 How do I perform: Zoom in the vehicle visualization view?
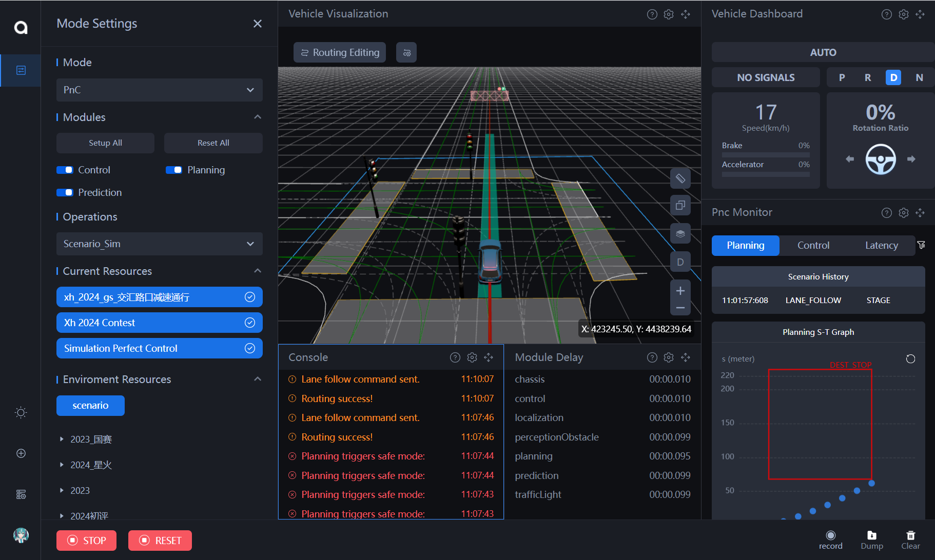pyautogui.click(x=680, y=291)
